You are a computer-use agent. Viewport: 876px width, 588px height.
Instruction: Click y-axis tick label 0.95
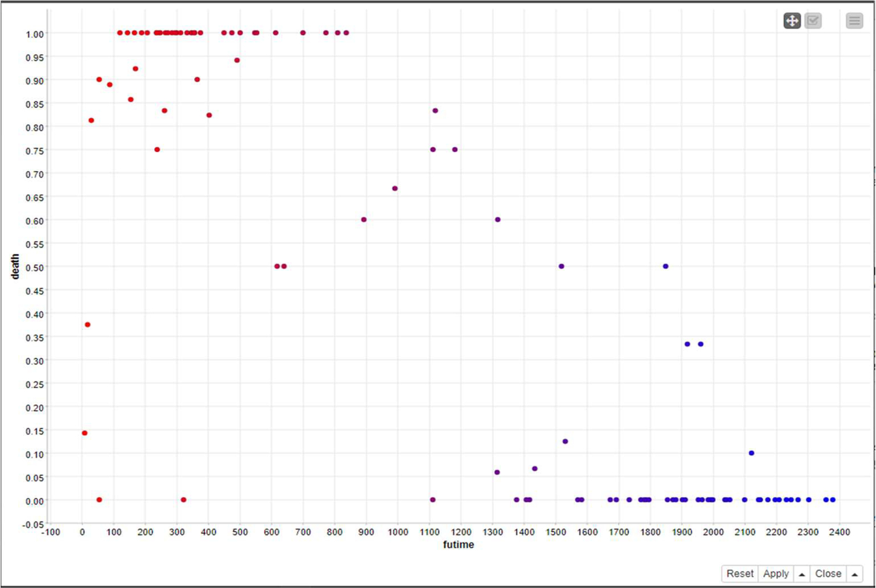(35, 57)
